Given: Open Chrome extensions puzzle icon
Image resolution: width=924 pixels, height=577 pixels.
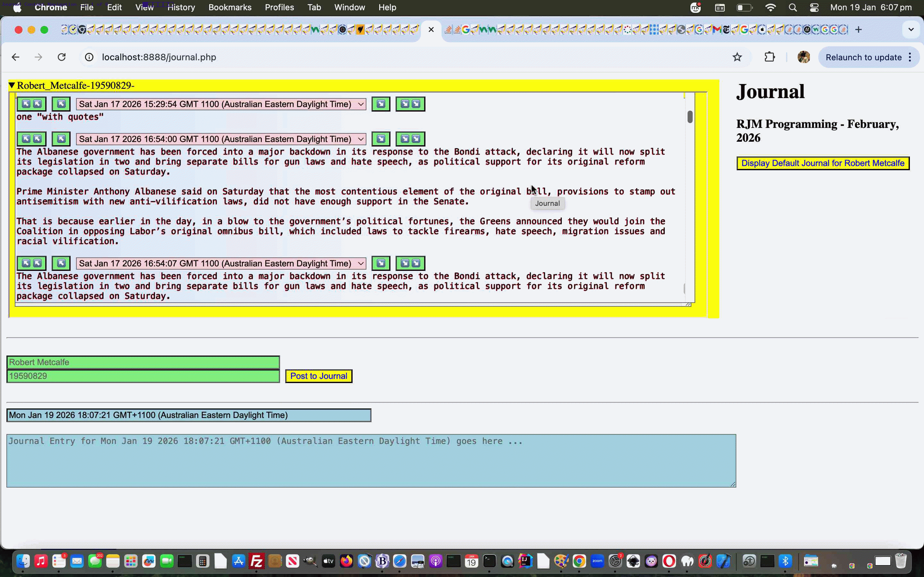Looking at the screenshot, I should coord(769,57).
